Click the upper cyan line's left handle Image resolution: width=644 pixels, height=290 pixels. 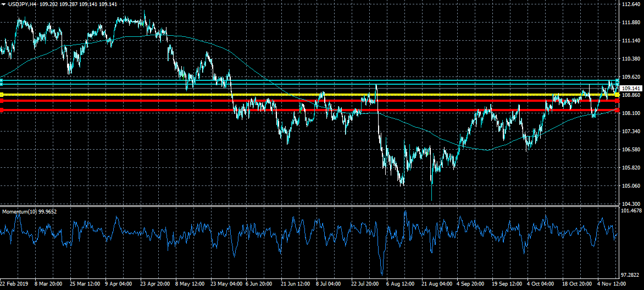pyautogui.click(x=2, y=81)
